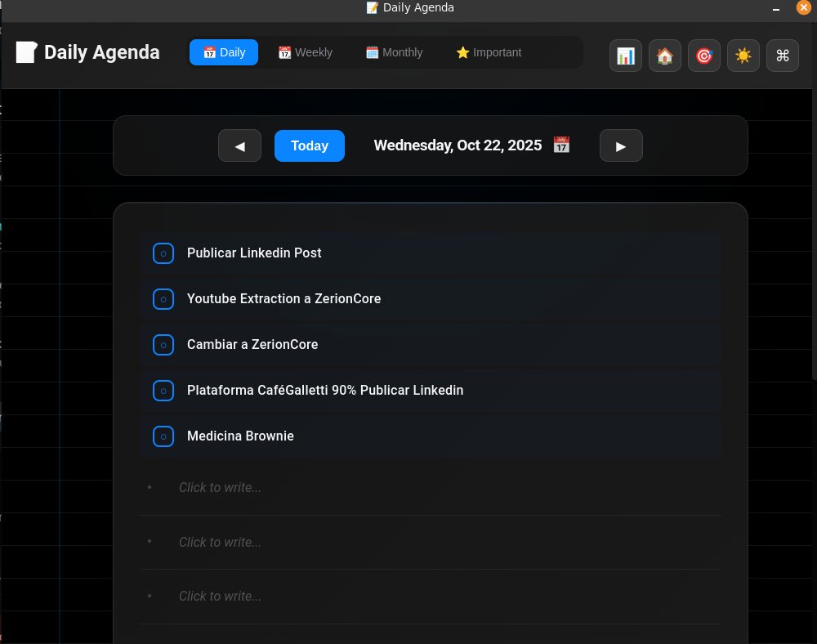
Task: Minimize the Daily Agenda window
Action: coord(776,8)
